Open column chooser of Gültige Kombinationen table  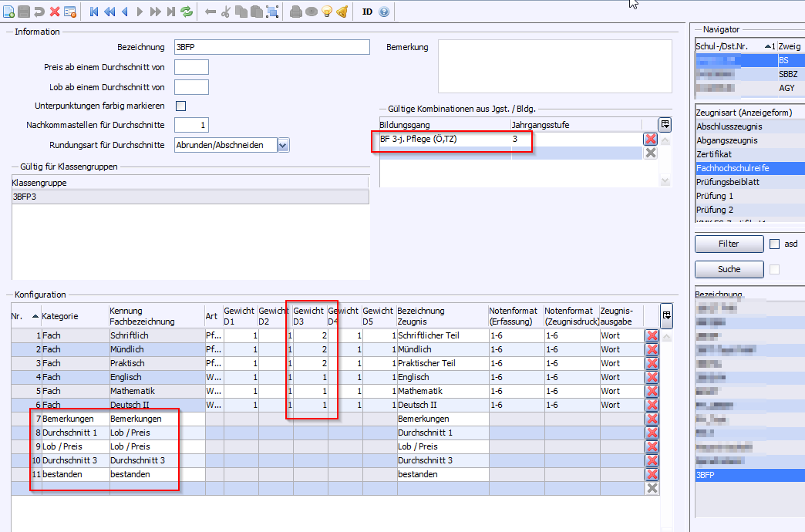click(x=665, y=124)
